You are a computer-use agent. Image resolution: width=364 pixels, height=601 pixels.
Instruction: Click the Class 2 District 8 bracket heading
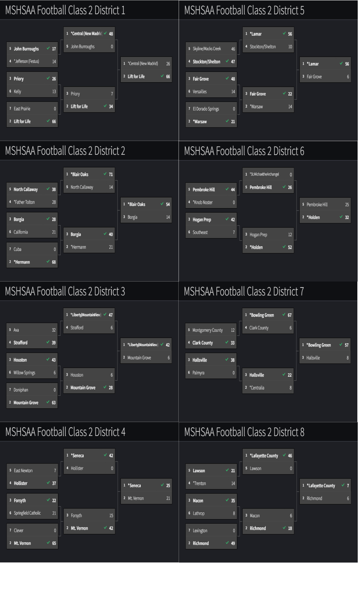pos(244,432)
